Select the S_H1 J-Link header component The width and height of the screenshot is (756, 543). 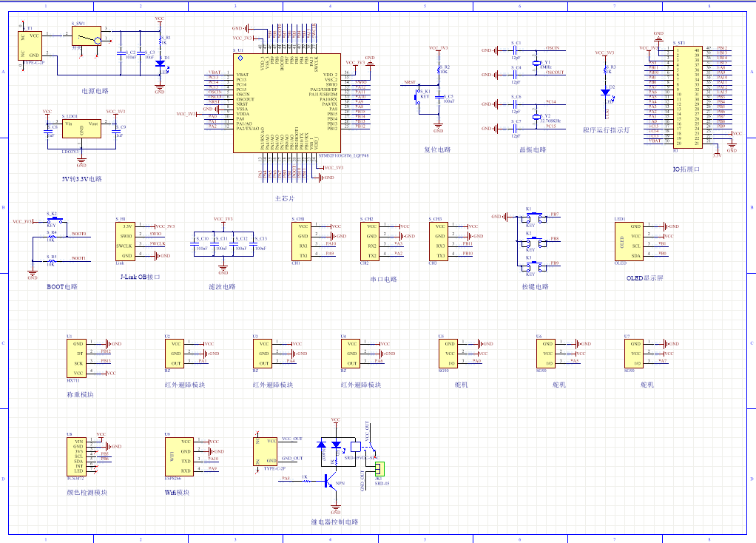[x=125, y=241]
